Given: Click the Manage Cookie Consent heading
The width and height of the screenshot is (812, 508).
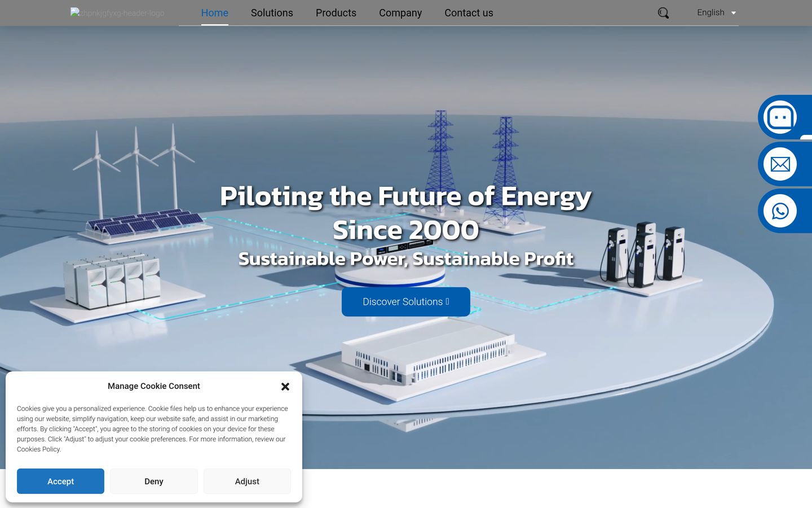Looking at the screenshot, I should 154,386.
